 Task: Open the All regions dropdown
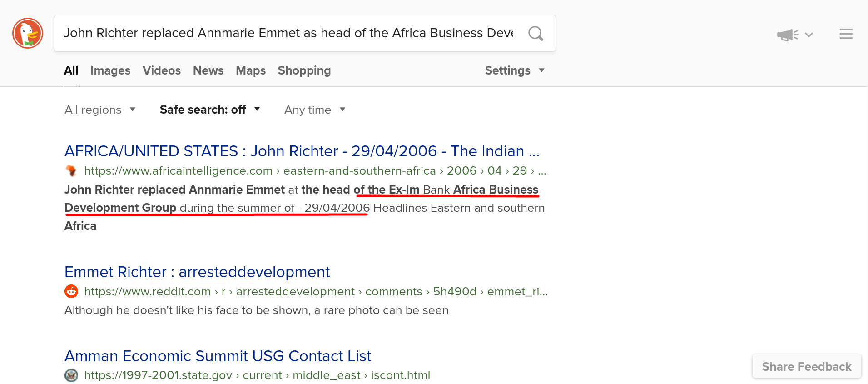(100, 110)
